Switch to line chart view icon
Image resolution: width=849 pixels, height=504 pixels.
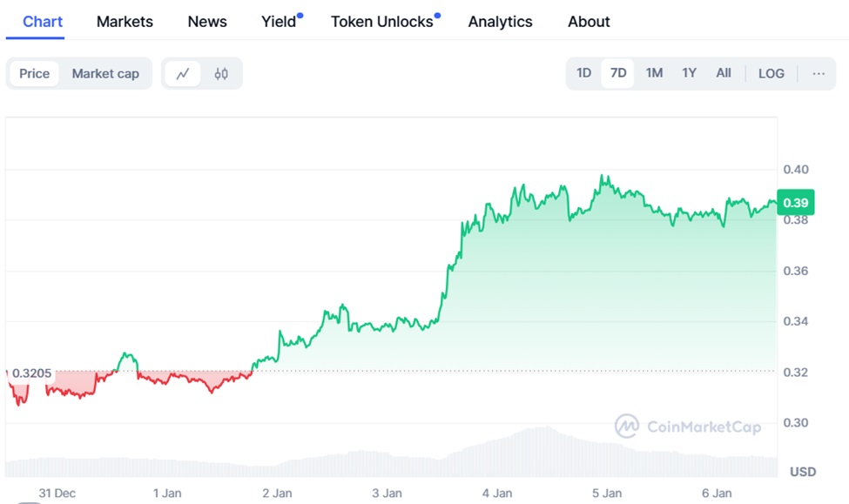pos(183,74)
